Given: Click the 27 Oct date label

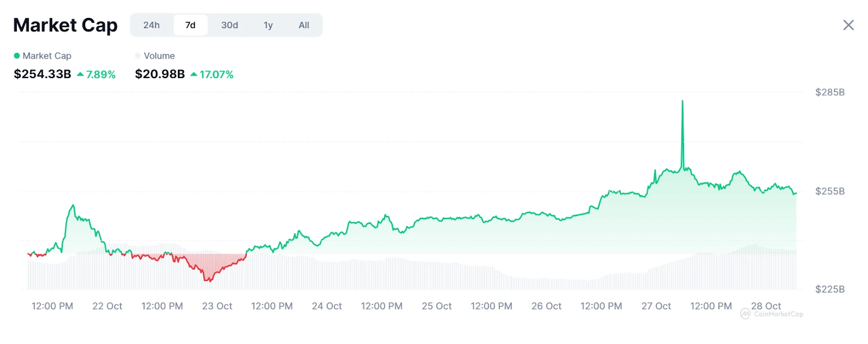Looking at the screenshot, I should click(656, 306).
